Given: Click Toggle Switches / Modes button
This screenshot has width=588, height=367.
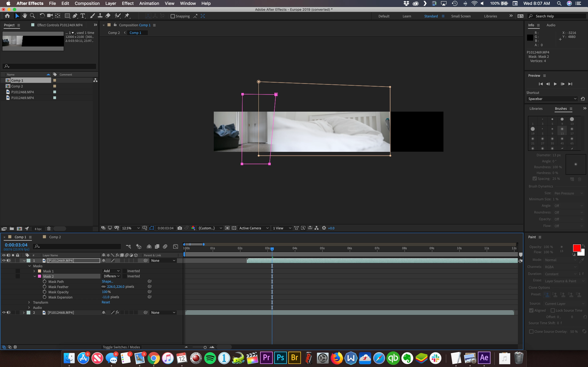Looking at the screenshot, I should pyautogui.click(x=121, y=347).
